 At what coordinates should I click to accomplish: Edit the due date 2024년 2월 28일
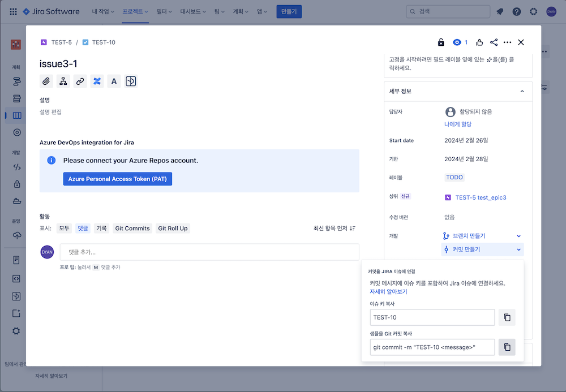466,159
